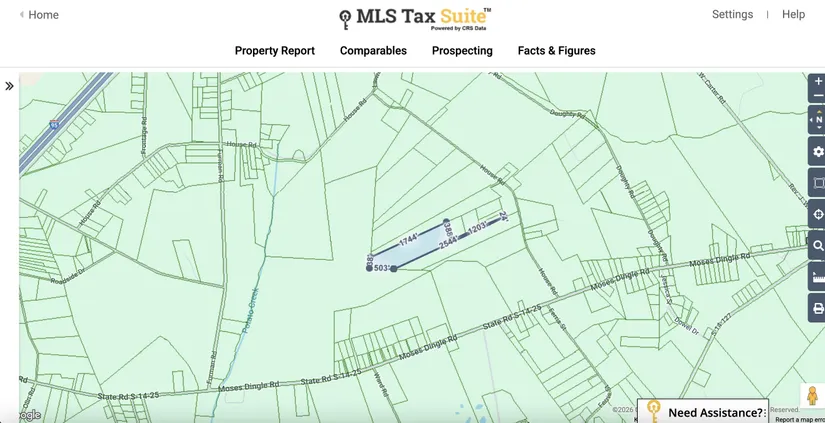Switch to the Comparables tab
Image resolution: width=825 pixels, height=423 pixels.
[x=373, y=51]
